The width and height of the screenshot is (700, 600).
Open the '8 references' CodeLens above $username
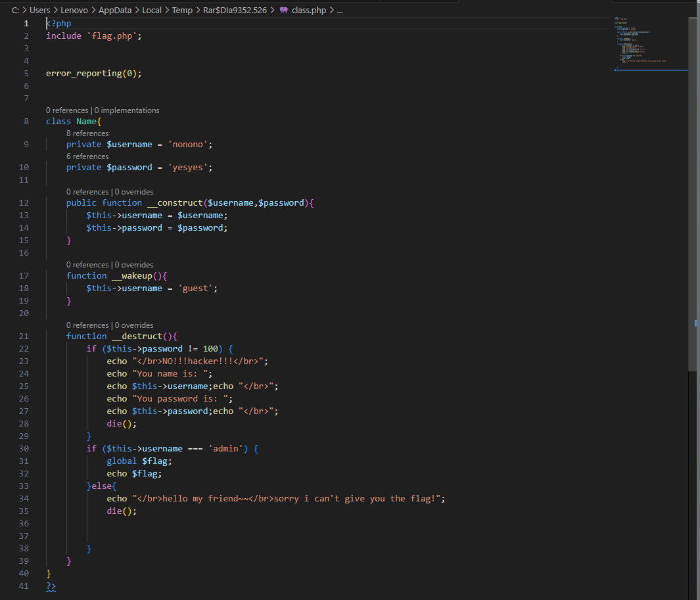87,133
